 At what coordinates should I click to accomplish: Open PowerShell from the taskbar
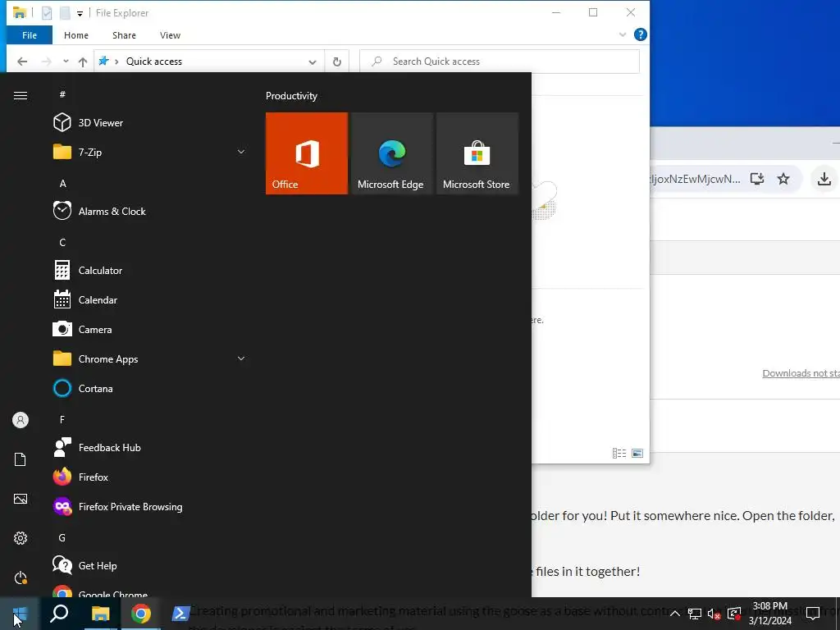click(180, 614)
